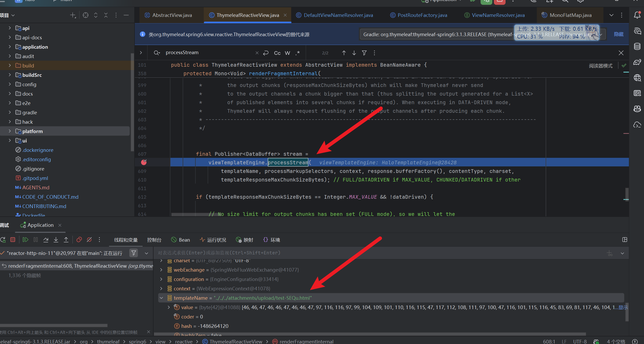Expand the platform folder in project tree
This screenshot has width=644, height=344.
click(10, 131)
